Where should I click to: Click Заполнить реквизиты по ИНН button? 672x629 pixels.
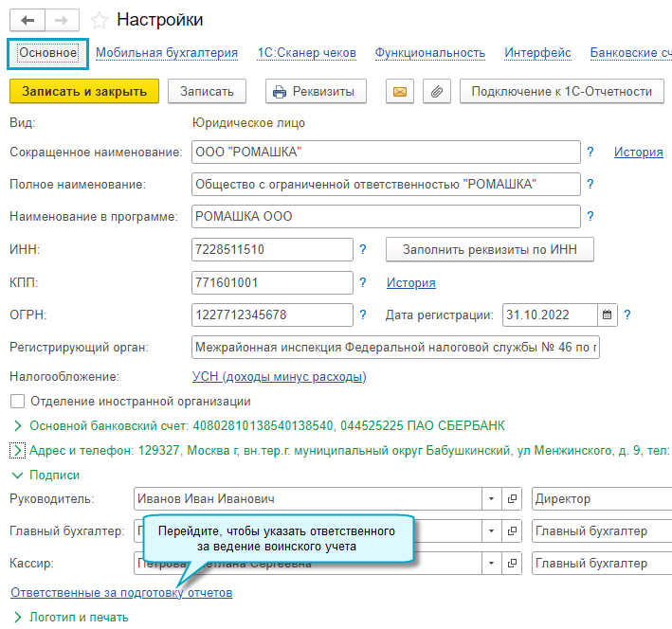tap(490, 249)
